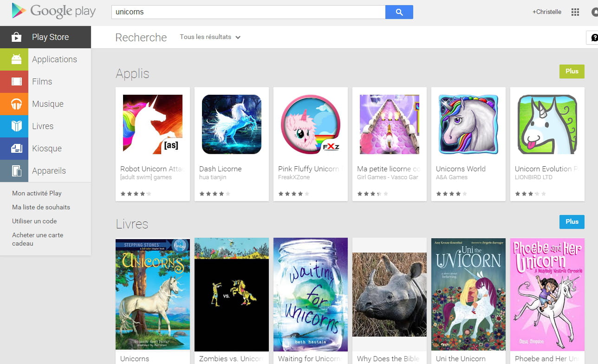This screenshot has height=364, width=598.
Task: Click the Livres section heading
Action: (132, 224)
